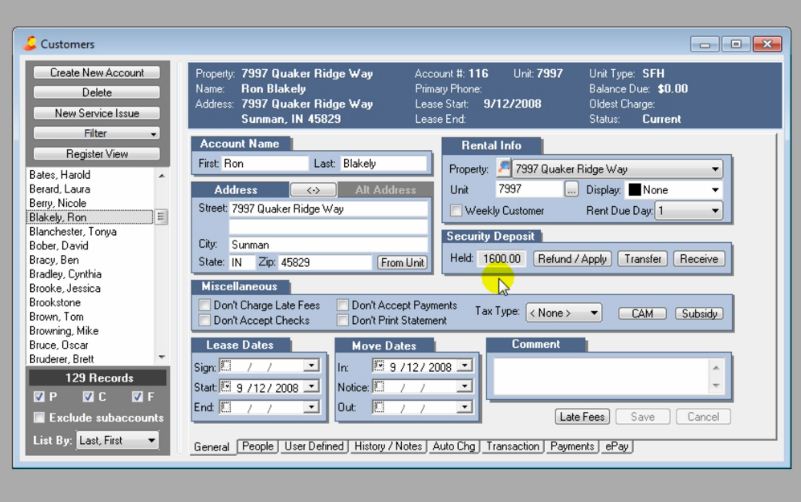Click the Last name input field

click(x=383, y=163)
